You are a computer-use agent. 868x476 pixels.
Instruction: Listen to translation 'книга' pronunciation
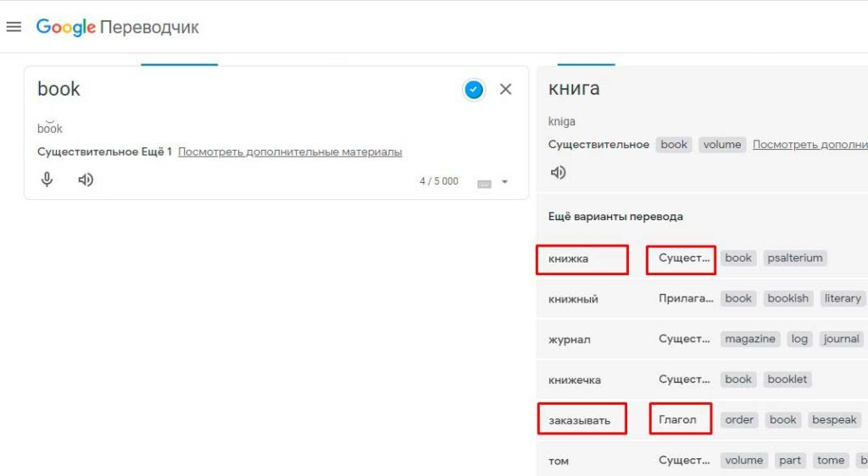click(x=558, y=173)
